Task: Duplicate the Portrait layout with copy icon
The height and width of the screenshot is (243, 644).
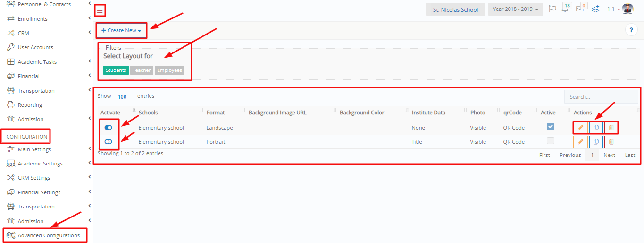Action: click(x=596, y=142)
